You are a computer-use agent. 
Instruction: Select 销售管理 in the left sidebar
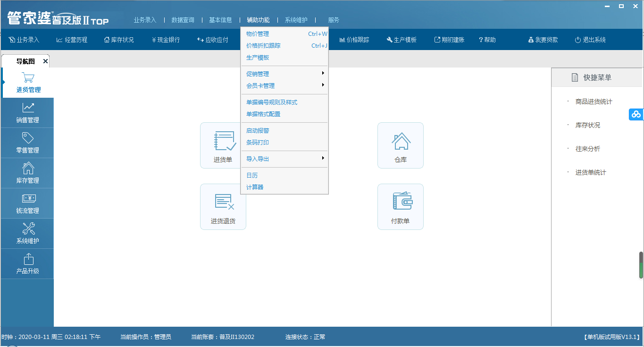tap(27, 113)
